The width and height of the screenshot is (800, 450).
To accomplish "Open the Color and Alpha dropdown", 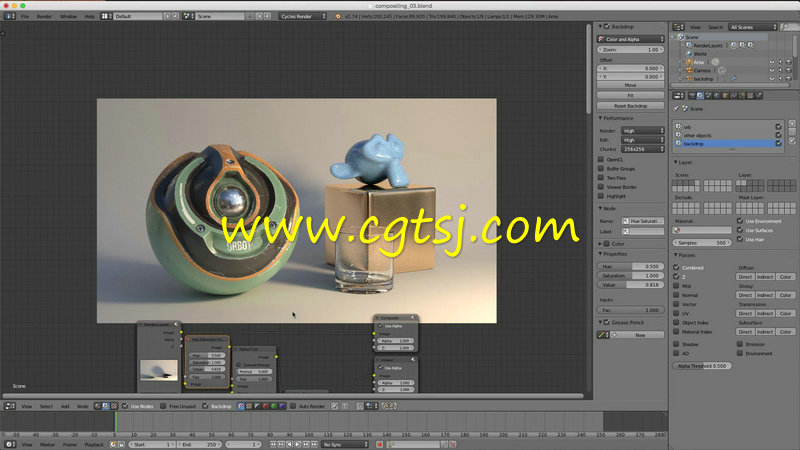I will [631, 39].
